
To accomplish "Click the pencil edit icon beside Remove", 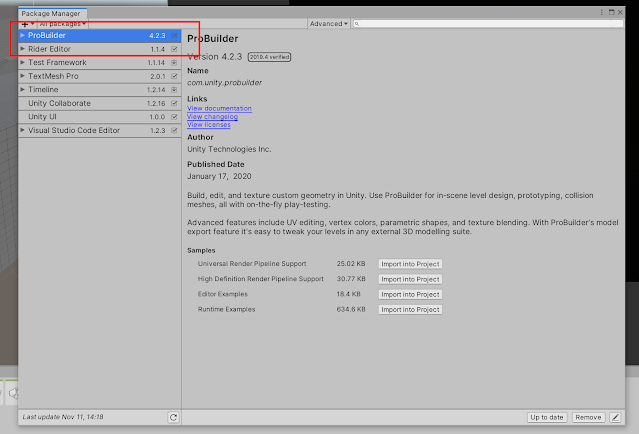I will coord(615,417).
